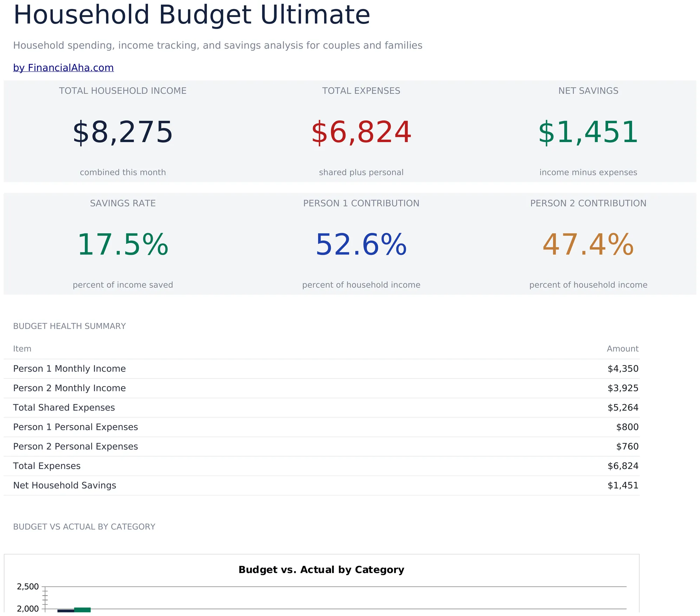Select the $1,451 amount in the table
Viewport: 700px width, 616px height.
pos(623,485)
